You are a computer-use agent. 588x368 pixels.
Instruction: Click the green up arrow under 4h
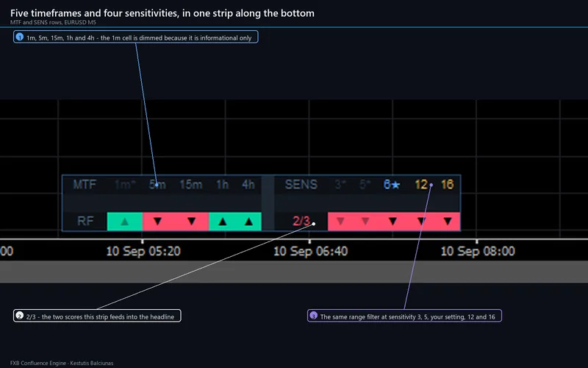tap(248, 222)
